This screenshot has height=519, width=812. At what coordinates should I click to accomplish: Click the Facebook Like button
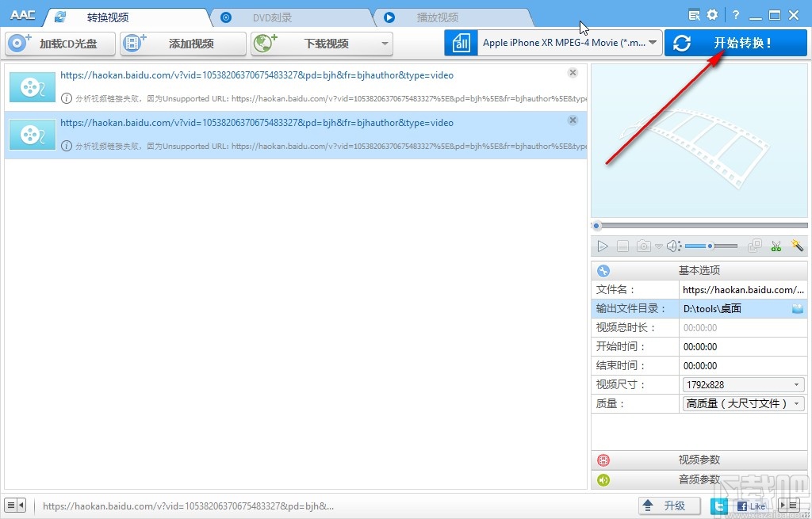tap(752, 506)
